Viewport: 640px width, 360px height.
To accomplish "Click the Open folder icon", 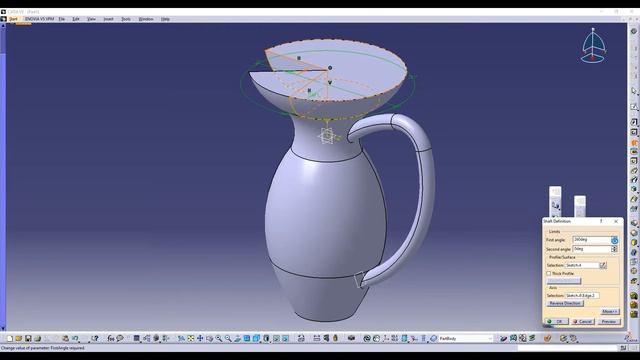I will point(18,338).
